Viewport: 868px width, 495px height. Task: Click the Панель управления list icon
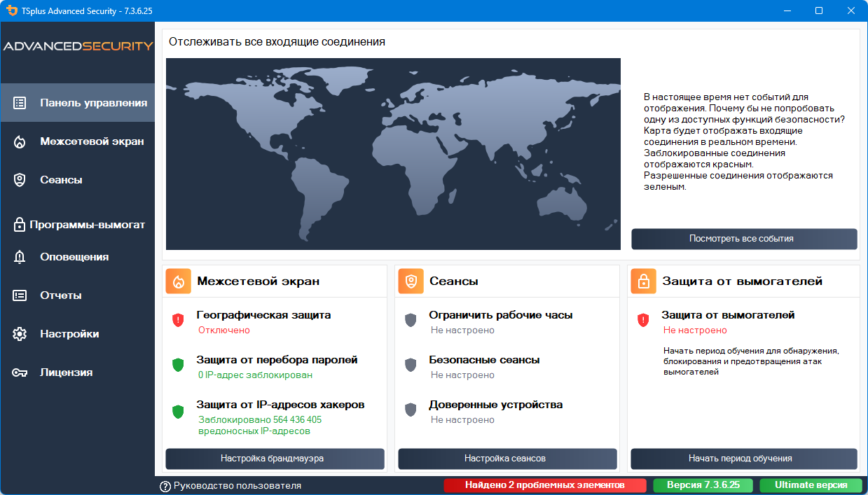[x=20, y=103]
